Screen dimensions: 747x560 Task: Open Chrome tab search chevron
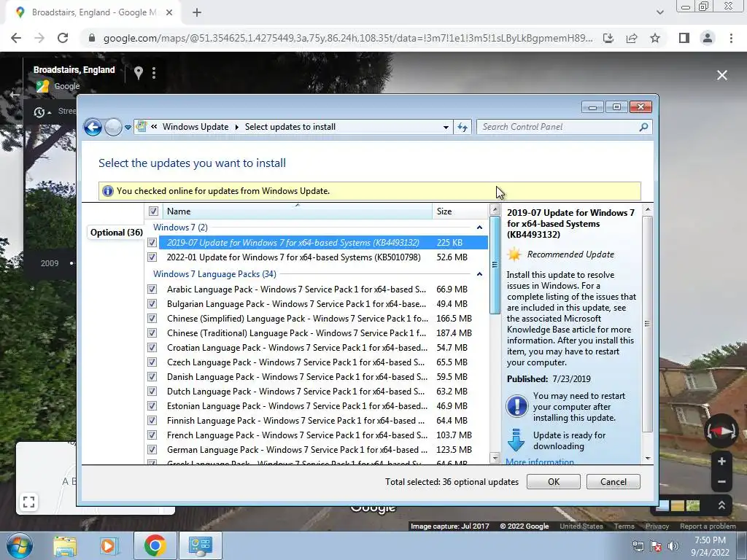click(659, 12)
